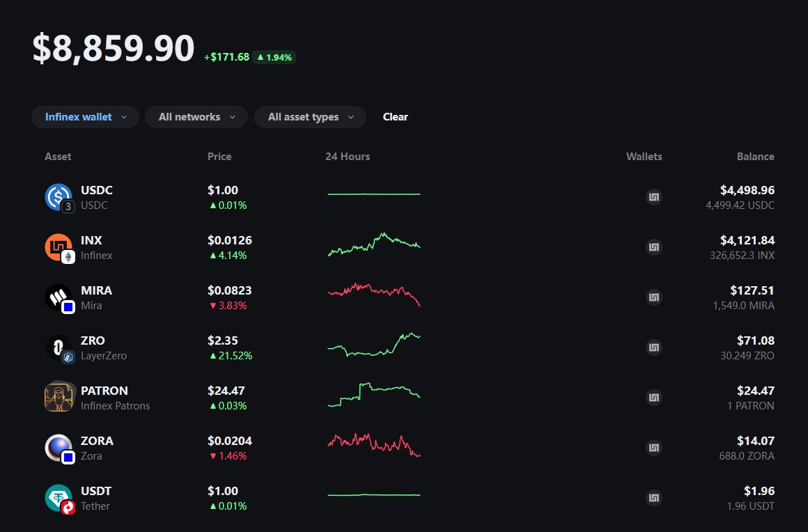
Task: Click the wallet icon in the MIRA row
Action: pyautogui.click(x=654, y=297)
